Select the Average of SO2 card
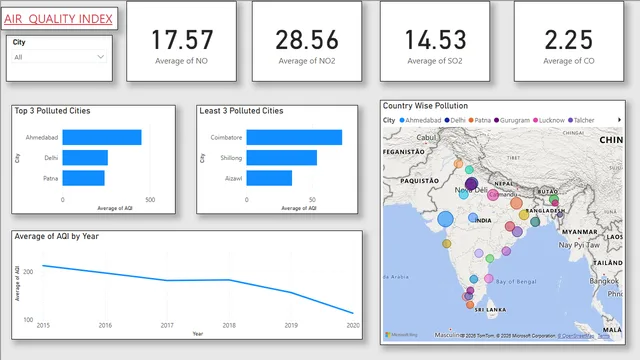 435,41
